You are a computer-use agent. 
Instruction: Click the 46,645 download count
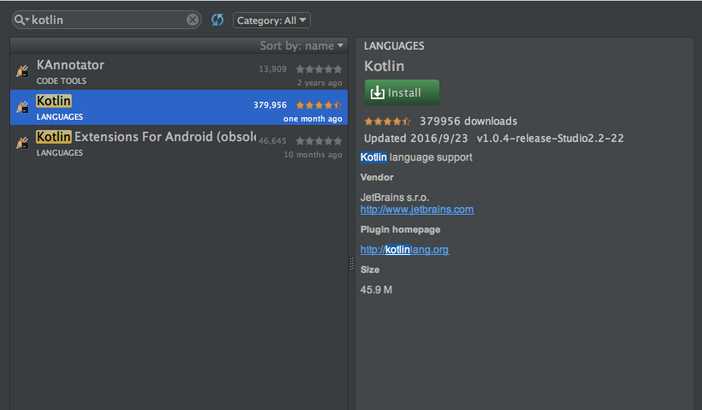[272, 141]
